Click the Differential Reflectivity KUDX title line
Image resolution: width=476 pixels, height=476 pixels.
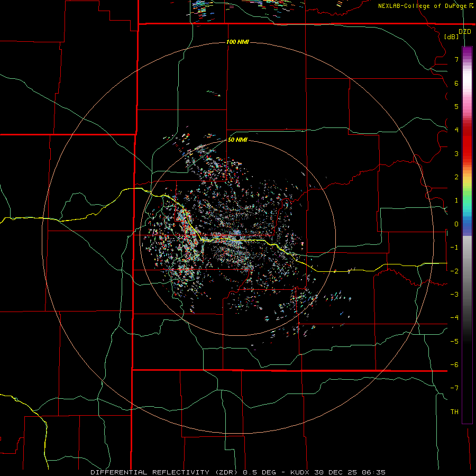tap(238, 472)
